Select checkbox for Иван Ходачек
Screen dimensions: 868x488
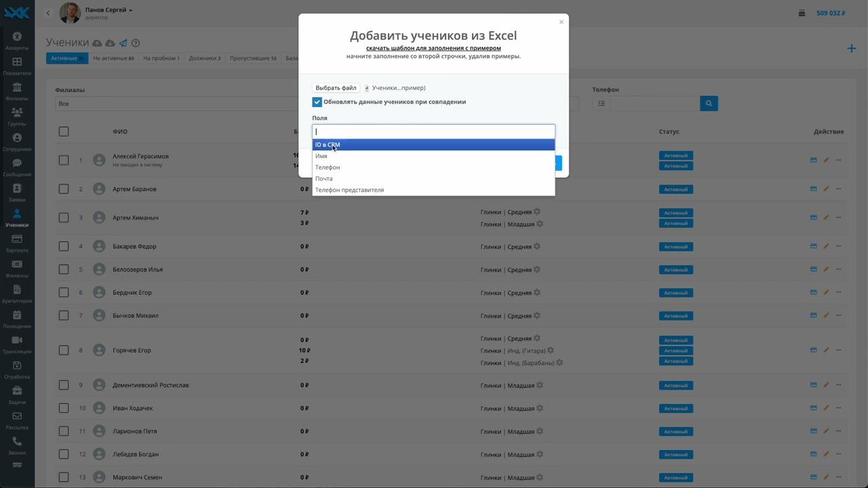(x=64, y=408)
